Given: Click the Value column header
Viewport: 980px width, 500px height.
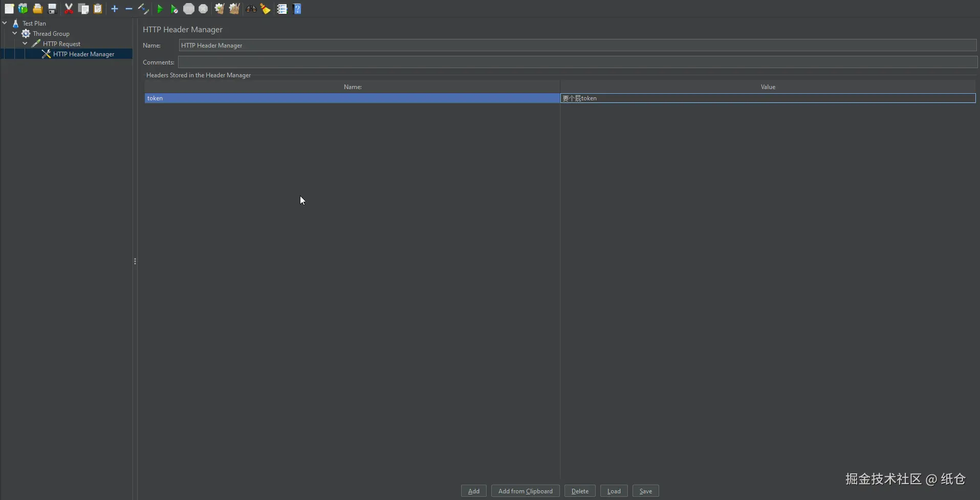Looking at the screenshot, I should point(768,86).
